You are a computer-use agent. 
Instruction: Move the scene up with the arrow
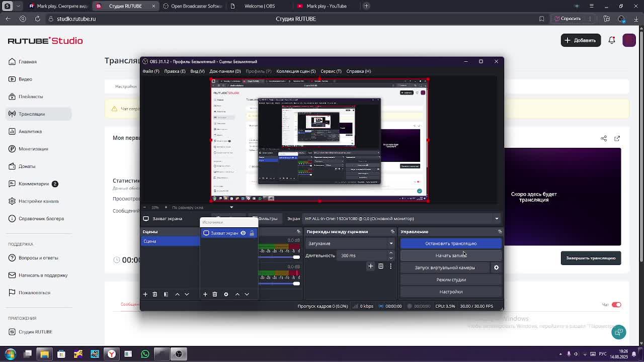click(177, 294)
